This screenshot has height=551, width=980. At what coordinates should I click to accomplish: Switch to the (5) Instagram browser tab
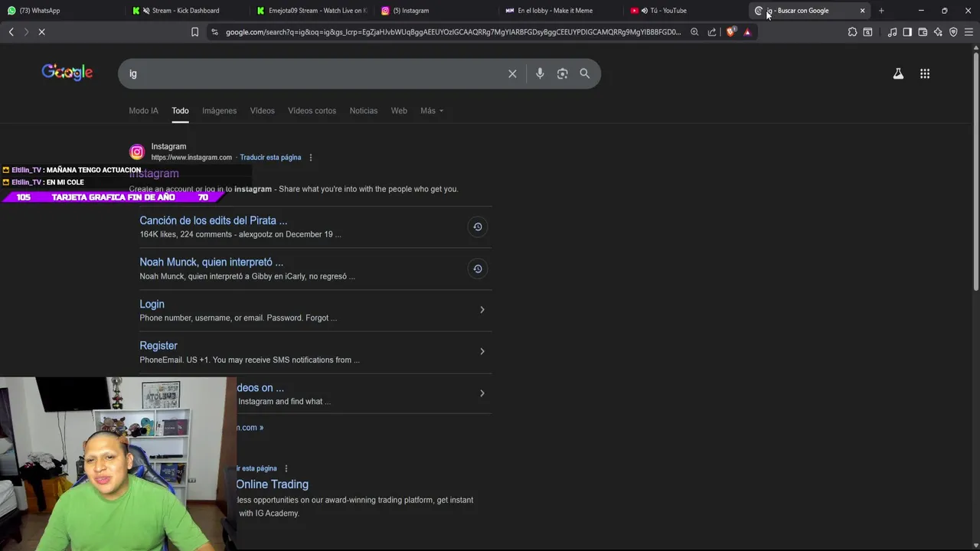click(x=436, y=11)
